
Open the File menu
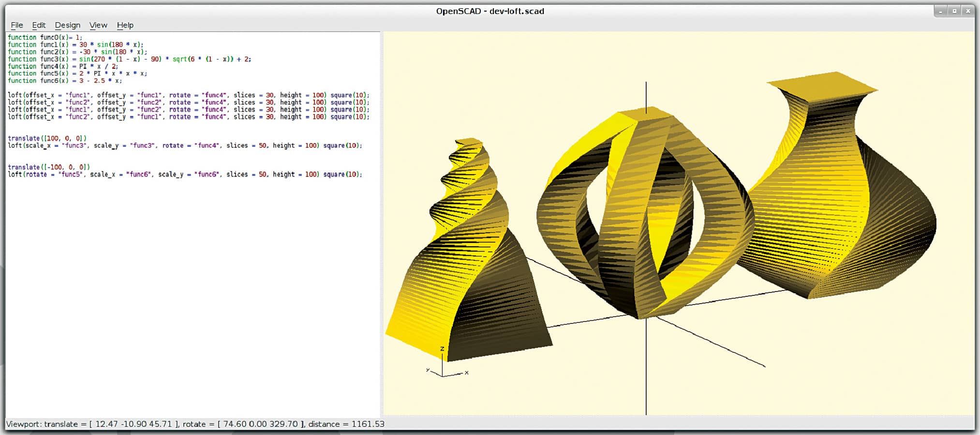coord(17,25)
